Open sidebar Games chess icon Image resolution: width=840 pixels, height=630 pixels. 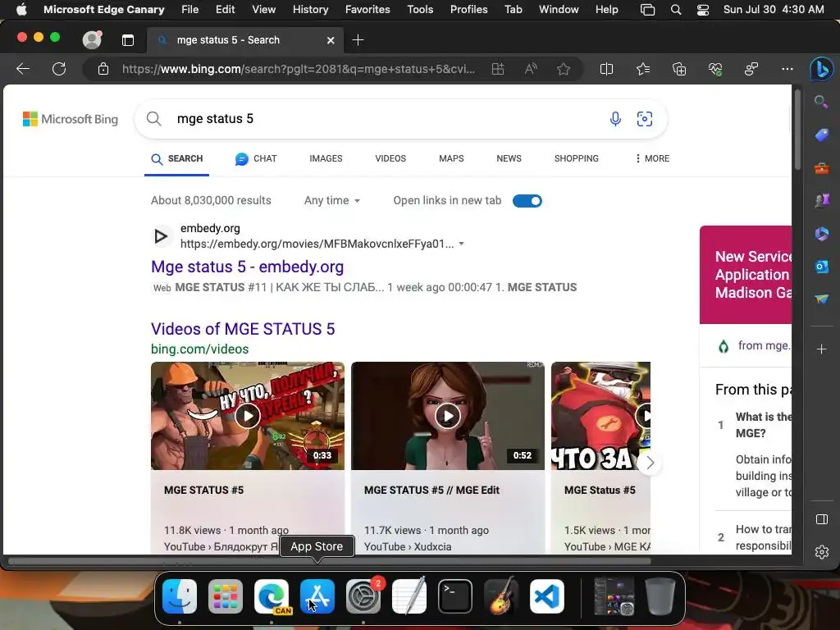click(822, 201)
